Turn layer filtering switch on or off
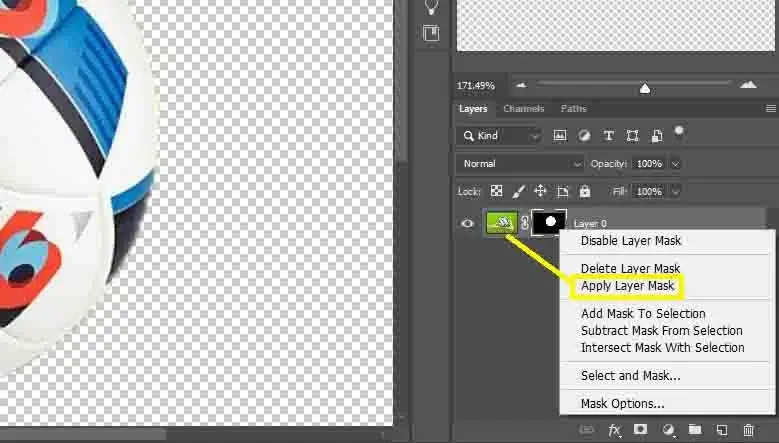 click(679, 132)
